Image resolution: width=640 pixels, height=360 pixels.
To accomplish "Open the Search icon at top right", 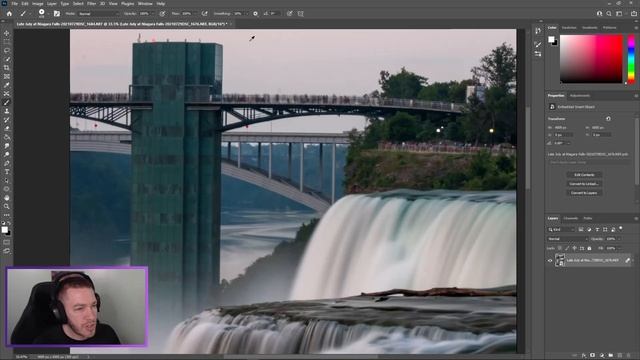I will coord(609,13).
